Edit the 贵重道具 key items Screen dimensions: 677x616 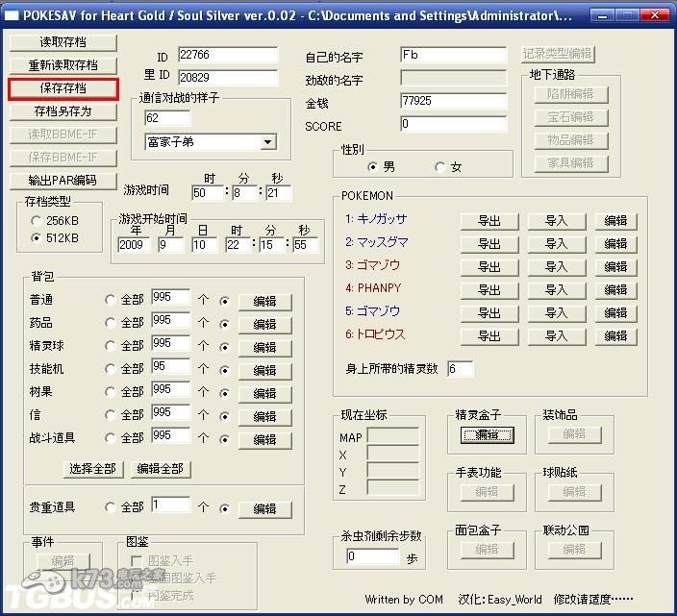click(264, 509)
